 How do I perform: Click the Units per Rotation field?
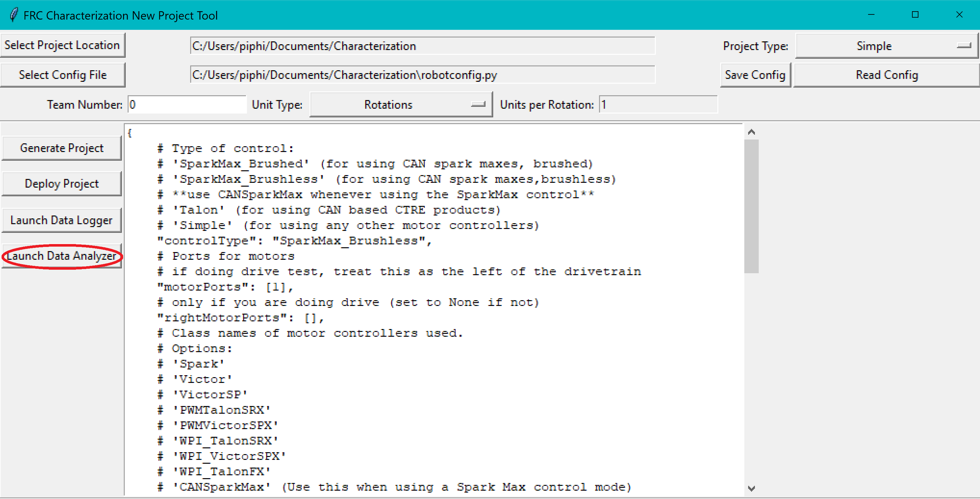coord(658,105)
